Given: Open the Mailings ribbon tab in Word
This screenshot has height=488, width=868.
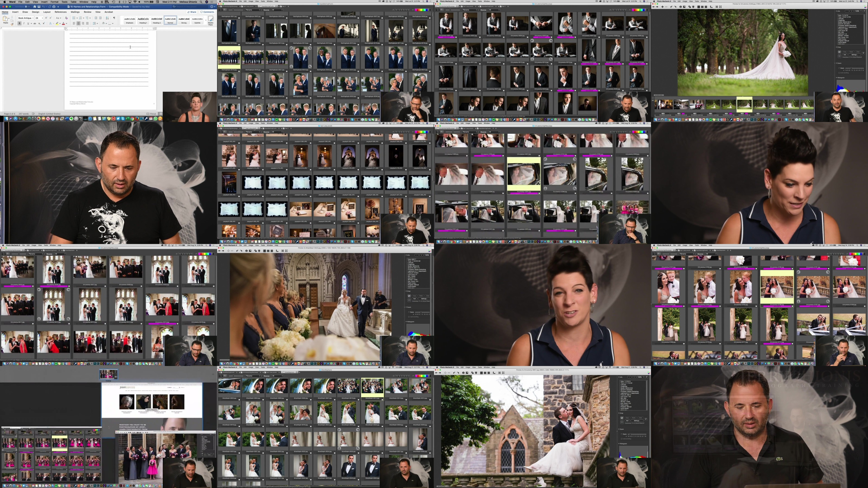Looking at the screenshot, I should (75, 12).
